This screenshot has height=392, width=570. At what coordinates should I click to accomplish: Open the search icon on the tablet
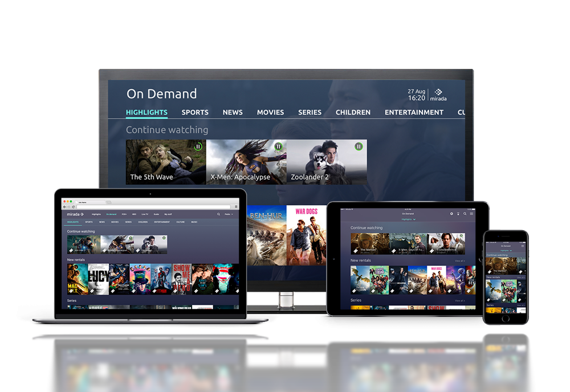pyautogui.click(x=465, y=214)
